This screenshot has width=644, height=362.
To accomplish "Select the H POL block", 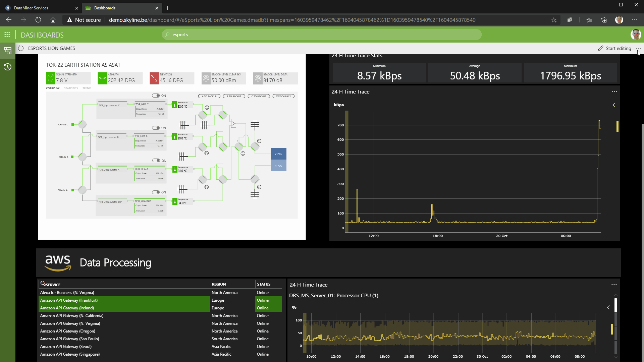I will pyautogui.click(x=278, y=166).
